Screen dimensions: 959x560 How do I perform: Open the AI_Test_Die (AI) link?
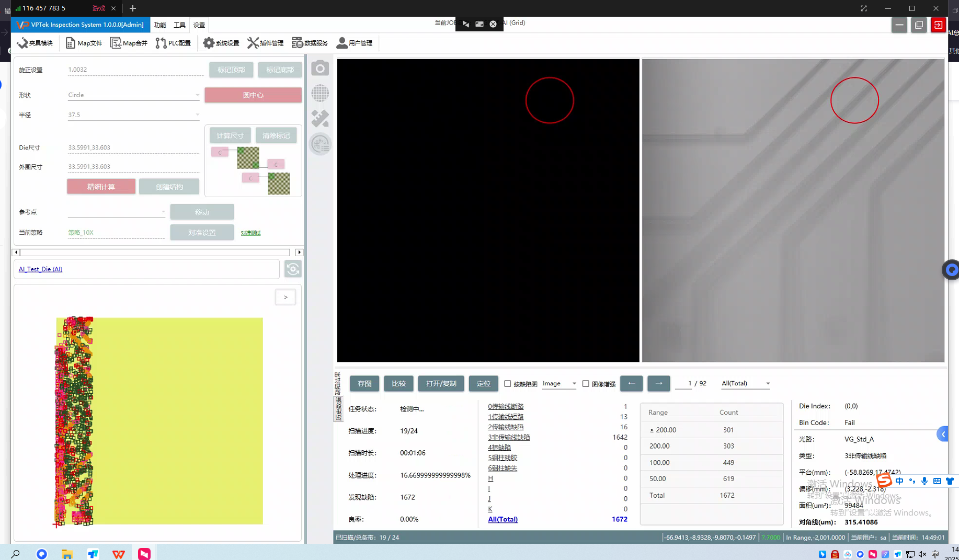coord(40,269)
